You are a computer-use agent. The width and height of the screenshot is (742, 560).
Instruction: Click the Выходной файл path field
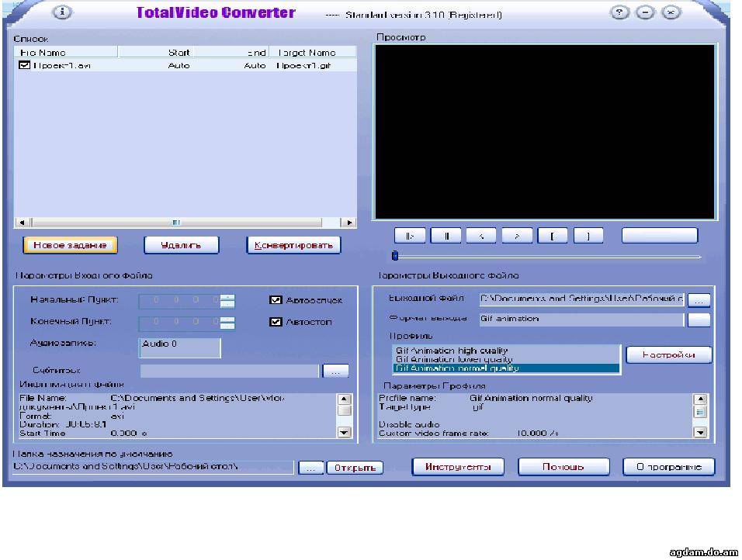[582, 299]
